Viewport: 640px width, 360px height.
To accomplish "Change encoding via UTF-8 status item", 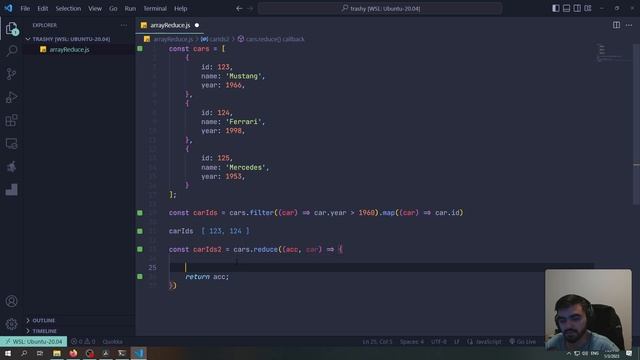I will click(439, 341).
